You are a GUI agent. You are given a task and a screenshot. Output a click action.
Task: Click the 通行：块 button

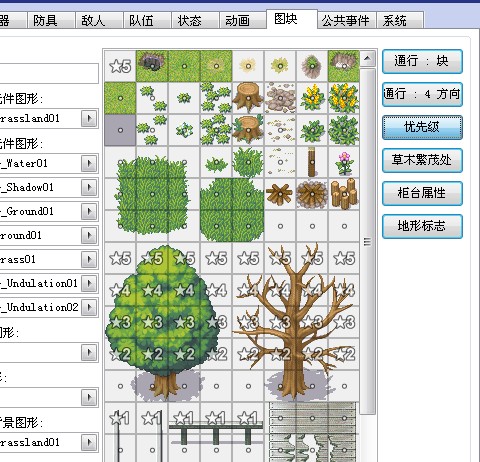click(x=422, y=61)
